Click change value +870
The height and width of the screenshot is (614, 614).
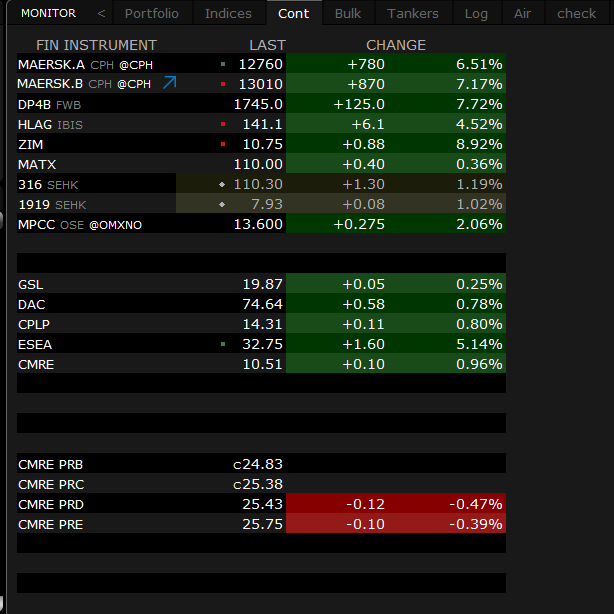tap(366, 84)
